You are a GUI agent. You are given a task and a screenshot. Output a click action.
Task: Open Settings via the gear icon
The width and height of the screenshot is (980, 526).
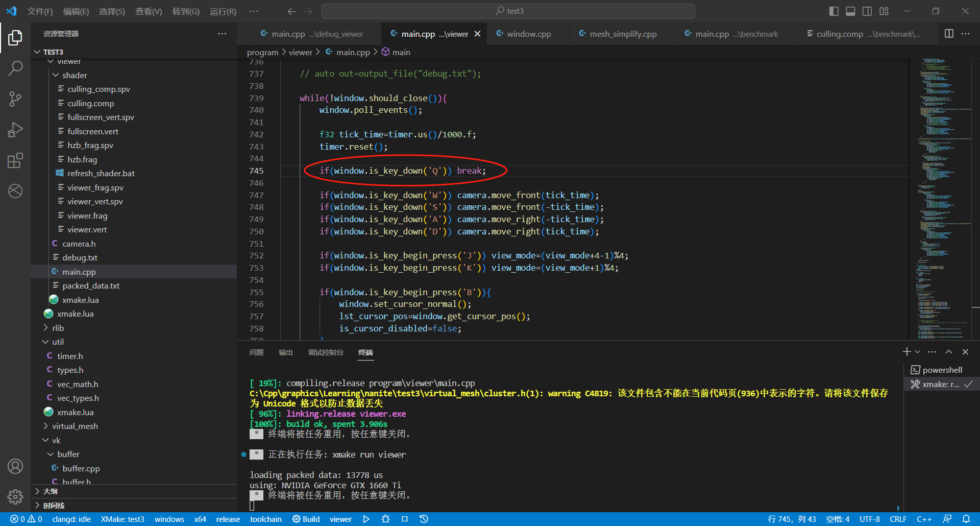(15, 496)
